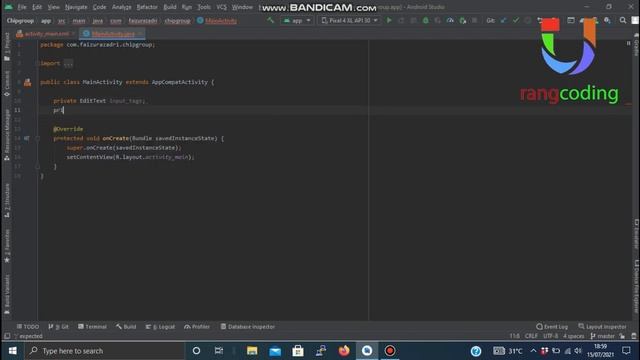Screen dimensions: 640x360
Task: Click the Git Update Project arrow icon
Action: 503,20
